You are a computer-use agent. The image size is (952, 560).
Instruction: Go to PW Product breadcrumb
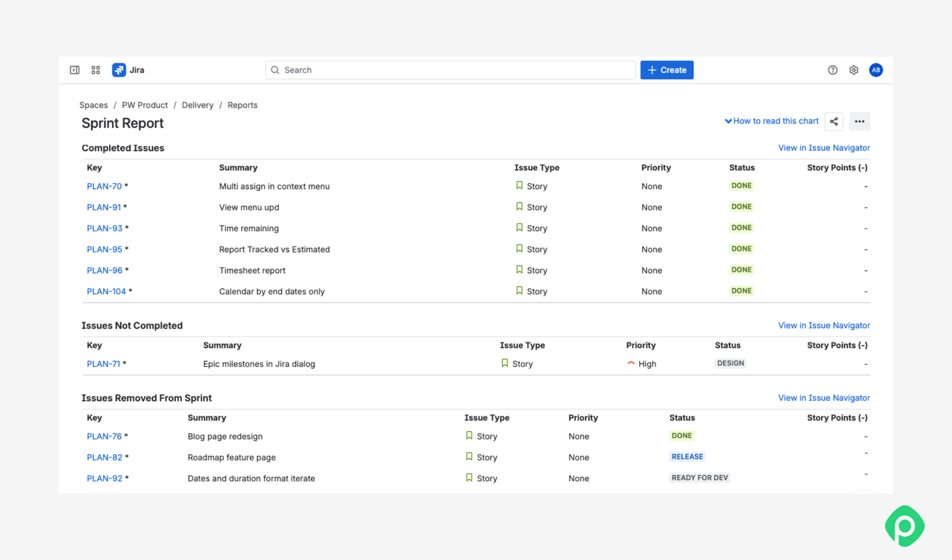pos(145,105)
